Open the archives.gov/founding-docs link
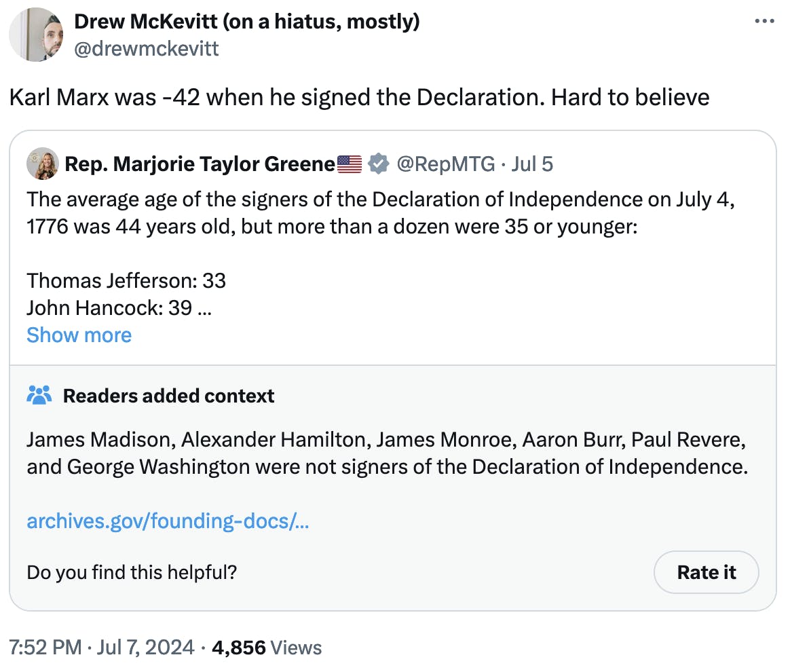Image resolution: width=790 pixels, height=672 pixels. pos(168,521)
